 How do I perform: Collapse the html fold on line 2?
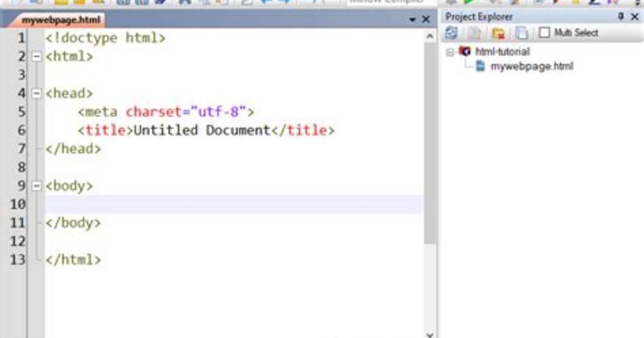click(x=36, y=57)
